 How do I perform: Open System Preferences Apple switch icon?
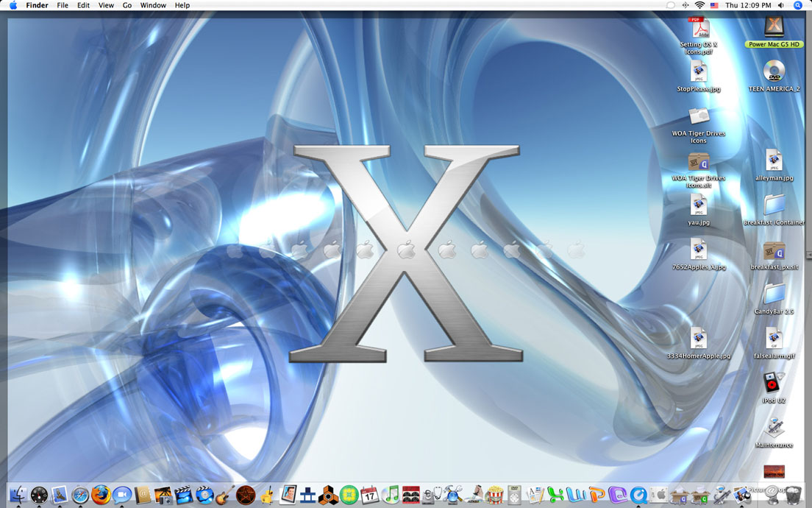point(659,495)
